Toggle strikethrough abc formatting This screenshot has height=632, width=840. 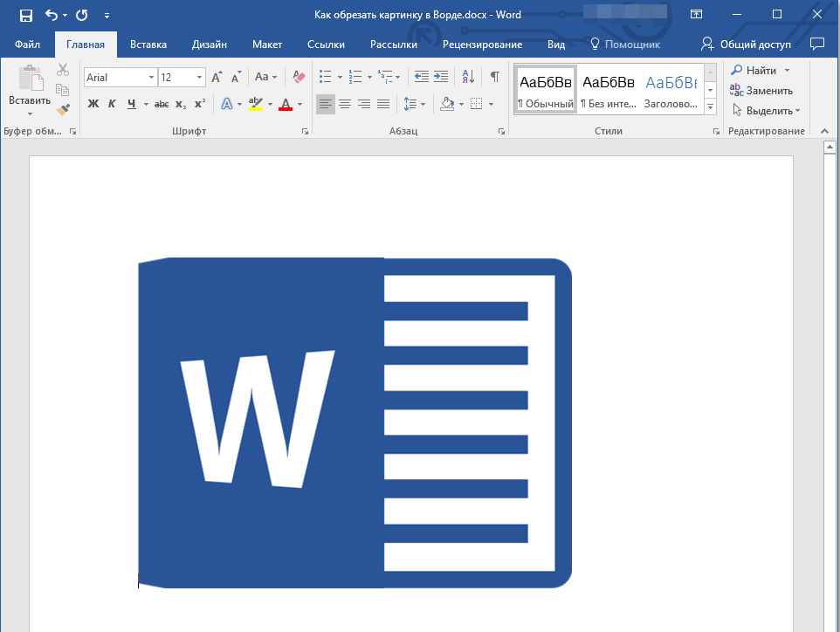[x=162, y=104]
